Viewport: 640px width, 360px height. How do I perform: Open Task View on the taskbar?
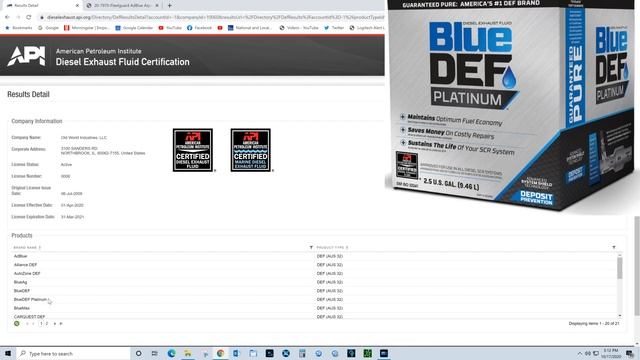155,353
